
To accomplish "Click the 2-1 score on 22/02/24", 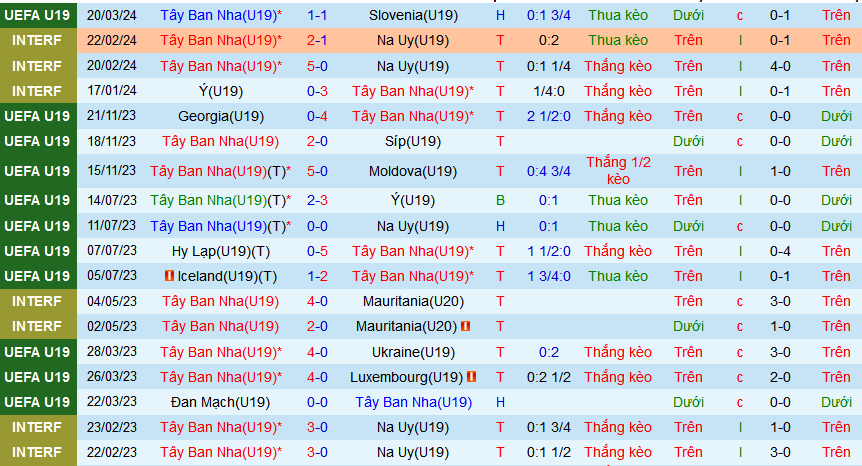I will 317,40.
